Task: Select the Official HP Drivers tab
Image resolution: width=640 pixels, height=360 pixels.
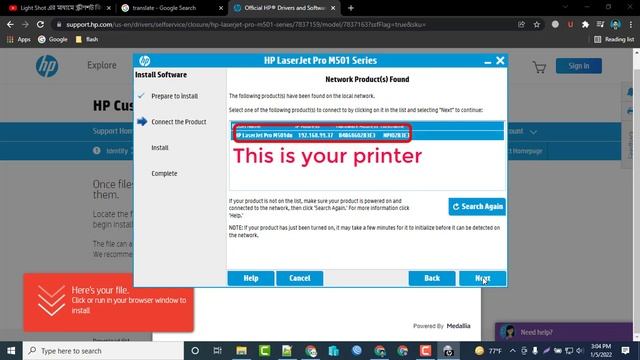Action: (x=284, y=8)
